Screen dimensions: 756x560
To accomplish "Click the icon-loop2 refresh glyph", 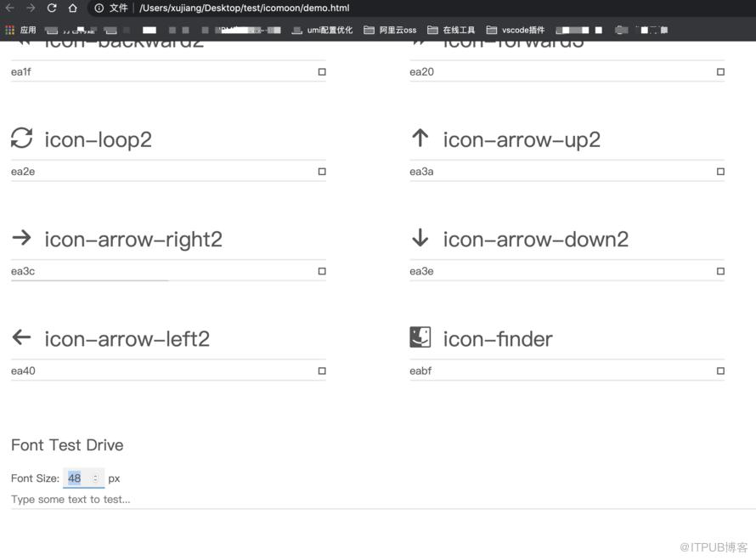I will pyautogui.click(x=22, y=138).
